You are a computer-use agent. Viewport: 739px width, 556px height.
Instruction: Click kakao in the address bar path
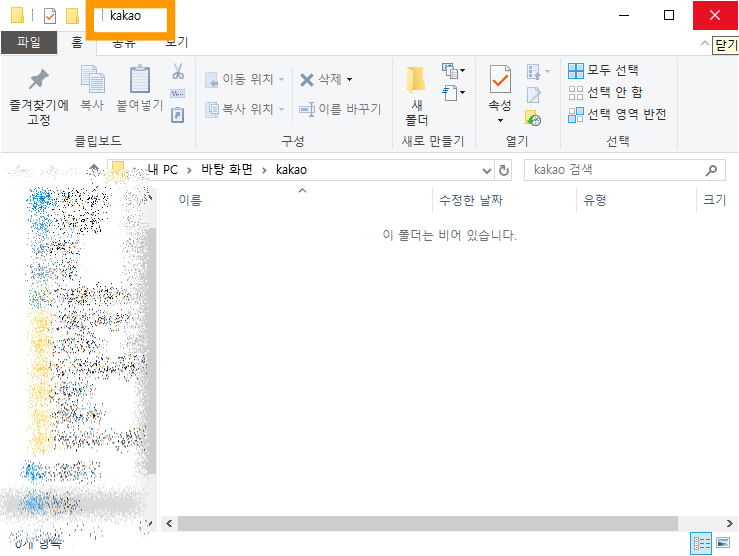291,170
